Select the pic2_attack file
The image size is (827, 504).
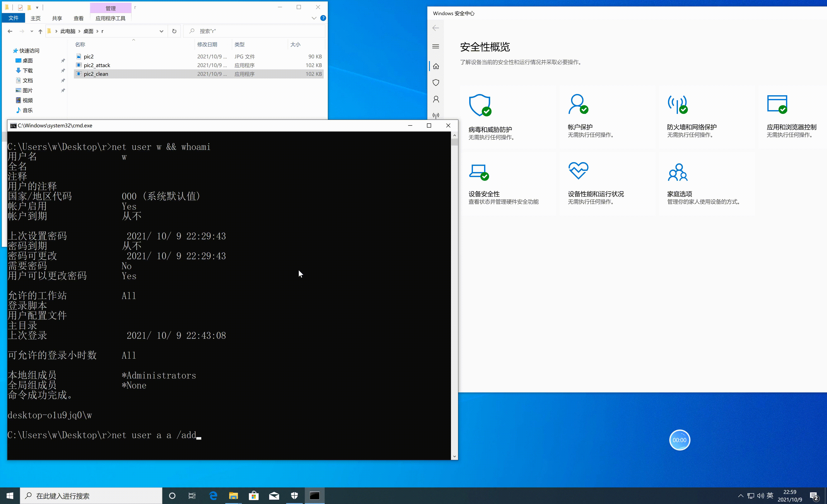(x=97, y=65)
